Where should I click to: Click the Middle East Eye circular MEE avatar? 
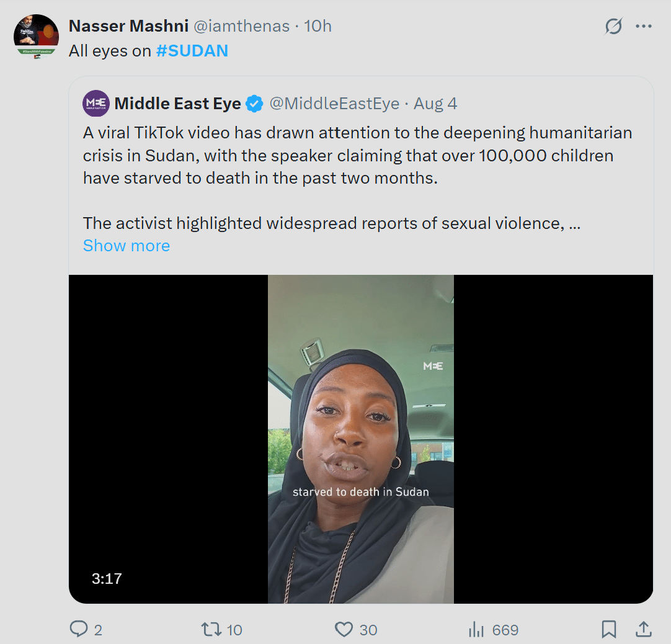click(x=96, y=103)
